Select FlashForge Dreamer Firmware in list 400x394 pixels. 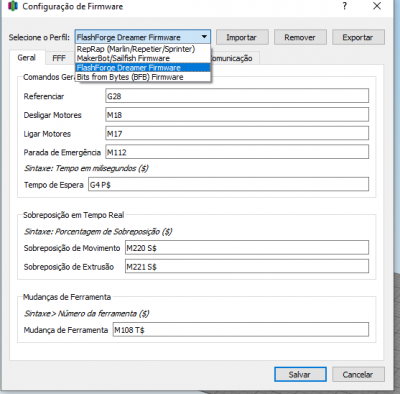[x=143, y=67]
